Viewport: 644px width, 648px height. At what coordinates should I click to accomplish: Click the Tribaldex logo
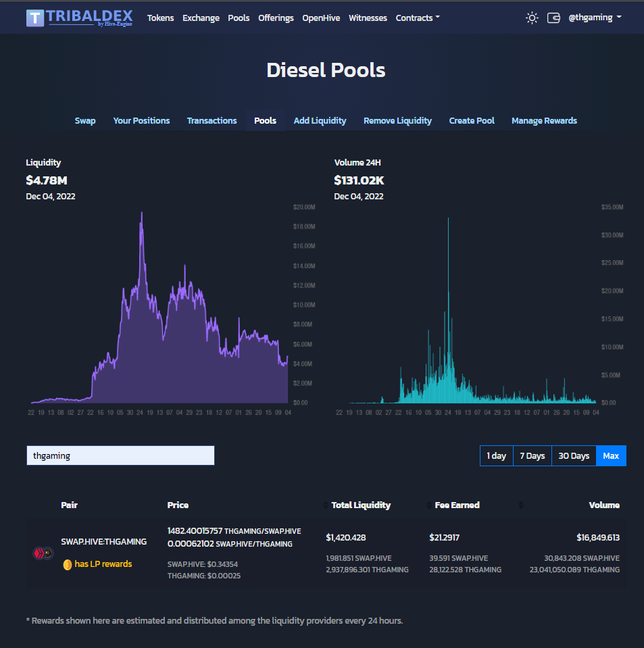point(79,18)
